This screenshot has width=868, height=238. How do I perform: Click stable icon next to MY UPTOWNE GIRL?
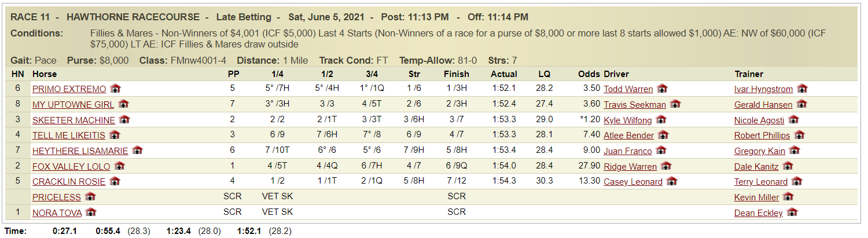click(124, 104)
